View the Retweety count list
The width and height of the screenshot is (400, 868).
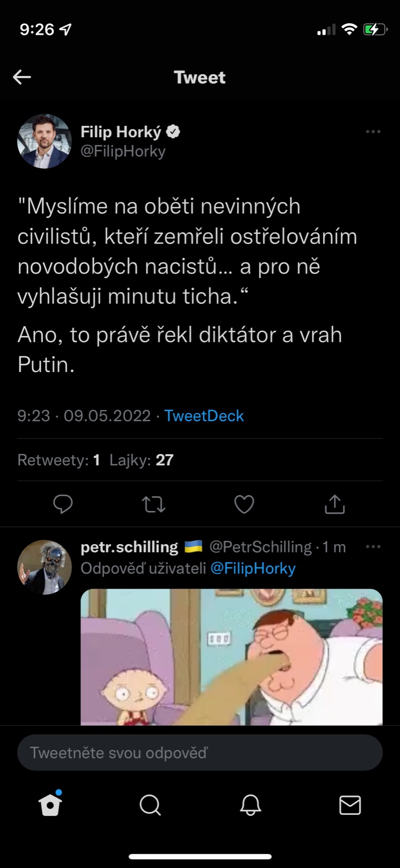click(59, 460)
